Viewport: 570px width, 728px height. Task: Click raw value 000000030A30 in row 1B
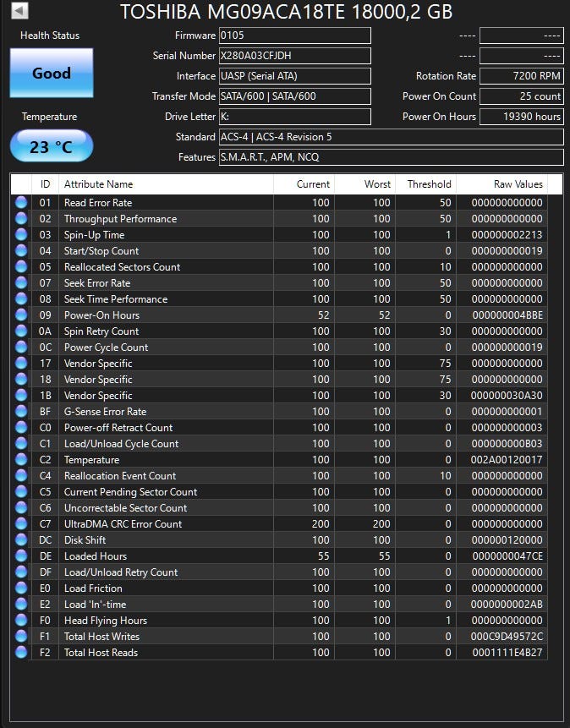pyautogui.click(x=507, y=396)
